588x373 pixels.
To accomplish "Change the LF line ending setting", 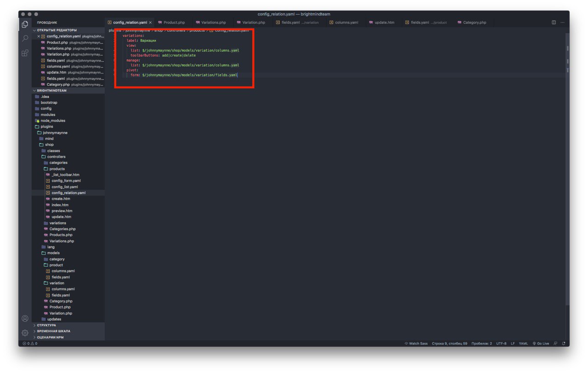I will 513,344.
